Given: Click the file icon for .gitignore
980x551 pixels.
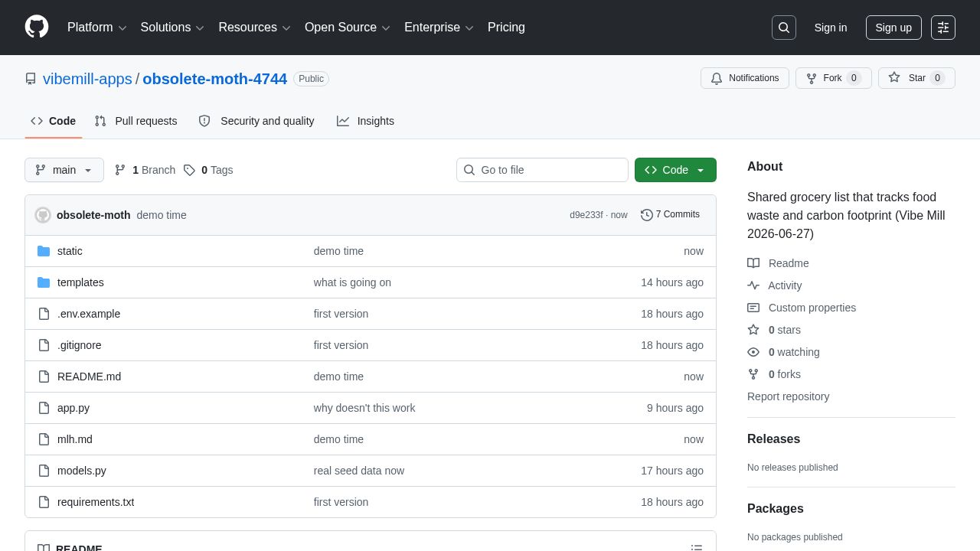Looking at the screenshot, I should (44, 345).
